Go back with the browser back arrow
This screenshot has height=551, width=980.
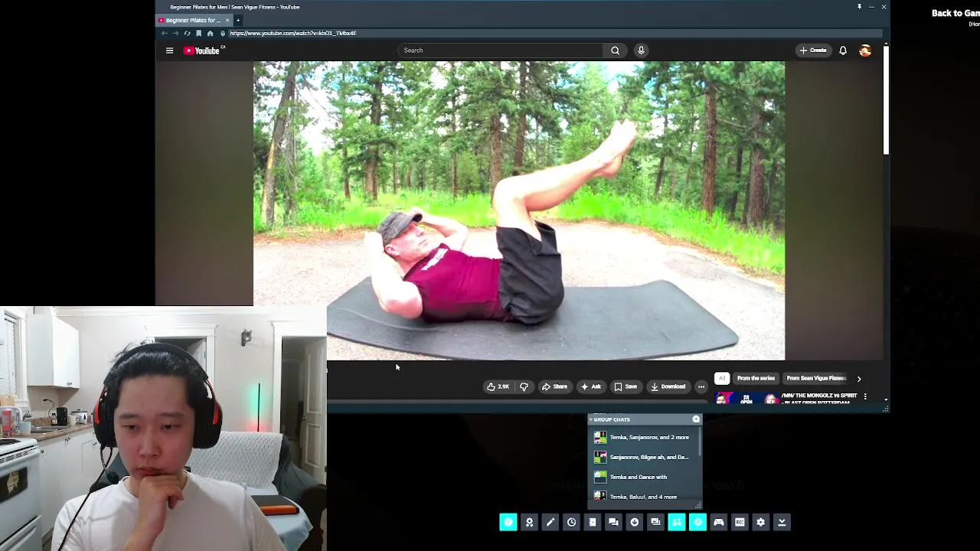pyautogui.click(x=164, y=34)
